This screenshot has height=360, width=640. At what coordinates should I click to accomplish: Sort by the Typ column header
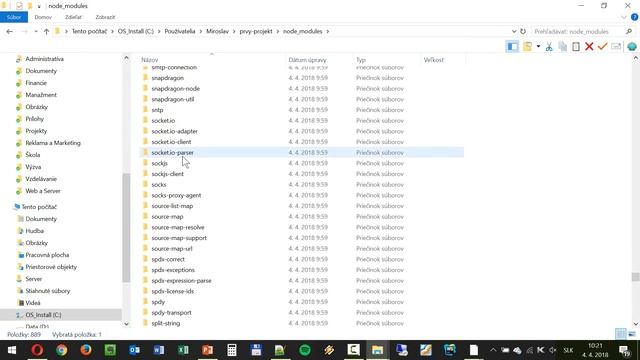[x=361, y=60]
